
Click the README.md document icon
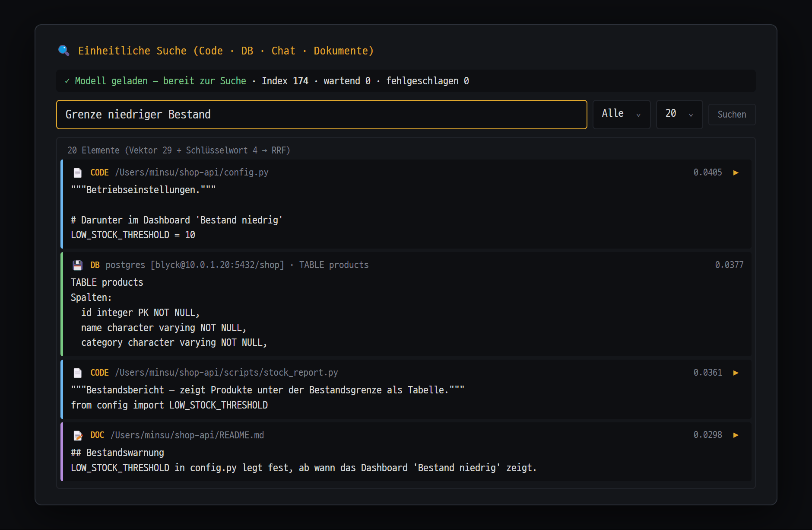(x=78, y=435)
